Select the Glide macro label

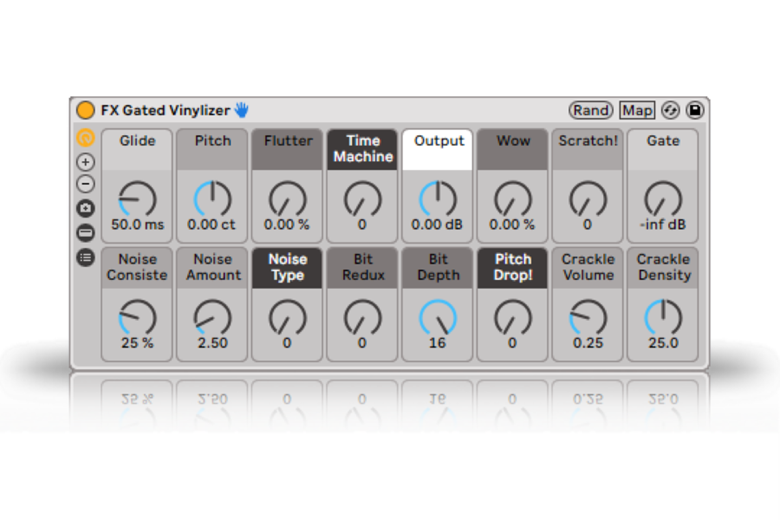click(137, 149)
